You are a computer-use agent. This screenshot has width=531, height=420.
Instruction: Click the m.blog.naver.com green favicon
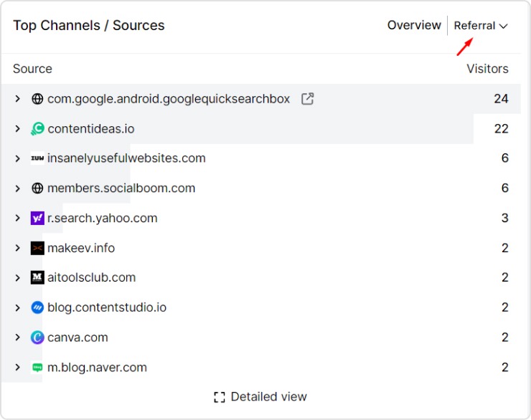point(37,368)
